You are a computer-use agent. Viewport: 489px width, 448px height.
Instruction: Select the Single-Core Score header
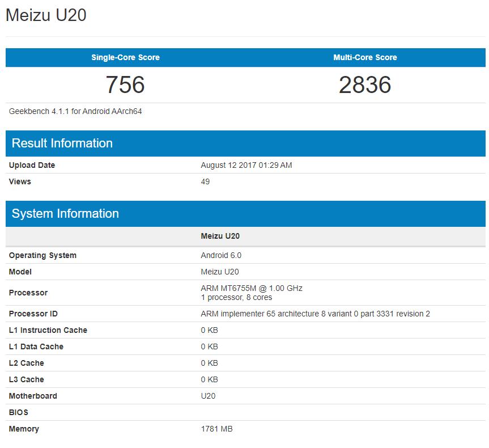tap(125, 57)
